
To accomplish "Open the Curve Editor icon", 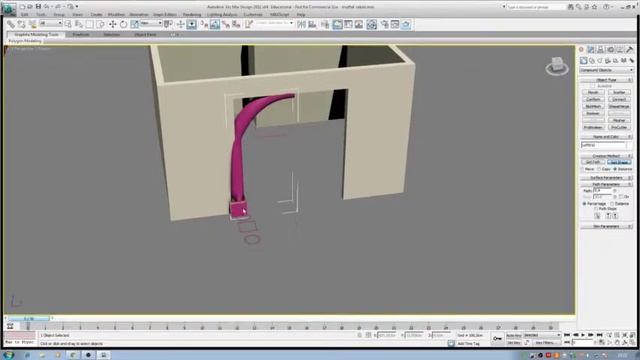I will pos(348,24).
